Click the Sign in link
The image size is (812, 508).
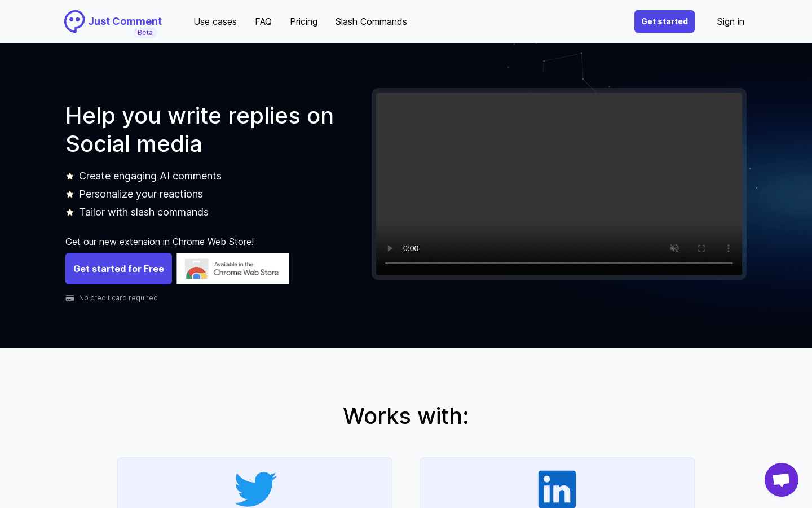click(x=730, y=21)
